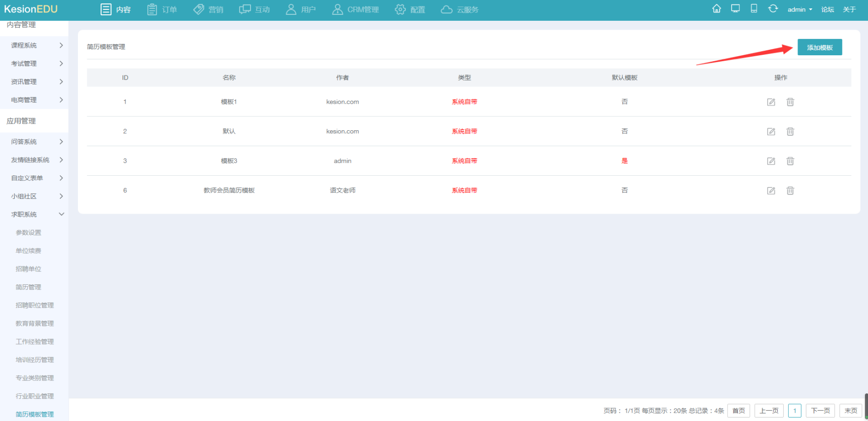Click the refresh sync icon
The height and width of the screenshot is (421, 868).
[x=773, y=9]
